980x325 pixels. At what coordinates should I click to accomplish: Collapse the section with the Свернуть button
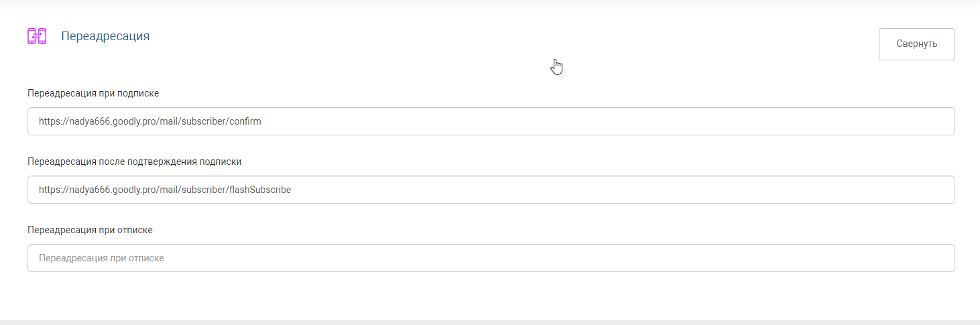916,44
